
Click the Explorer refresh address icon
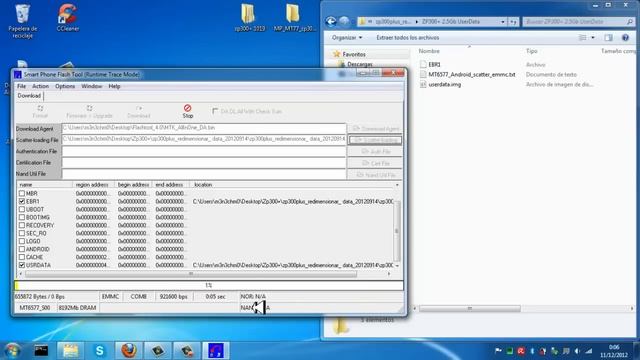513,22
